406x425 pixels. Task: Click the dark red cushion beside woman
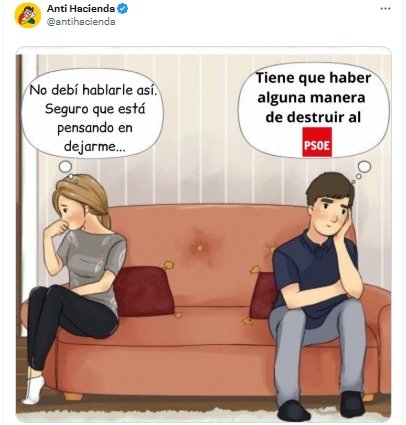(x=144, y=291)
